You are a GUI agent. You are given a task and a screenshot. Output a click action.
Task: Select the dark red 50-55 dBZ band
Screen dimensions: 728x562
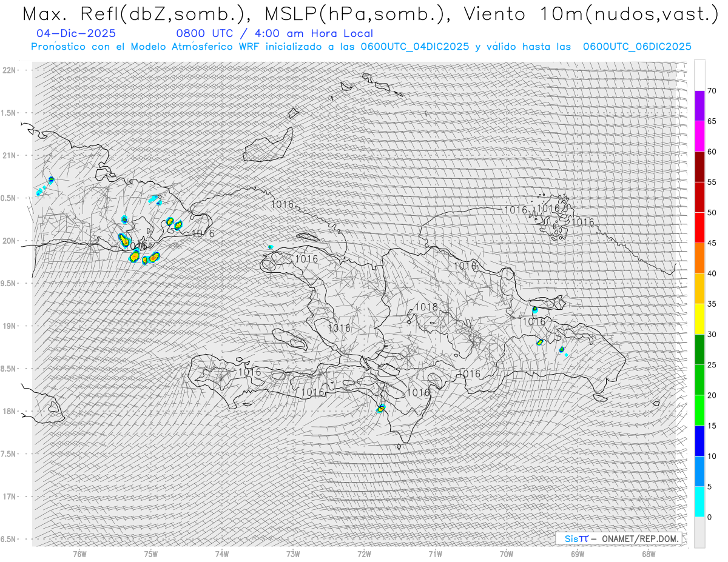point(699,197)
